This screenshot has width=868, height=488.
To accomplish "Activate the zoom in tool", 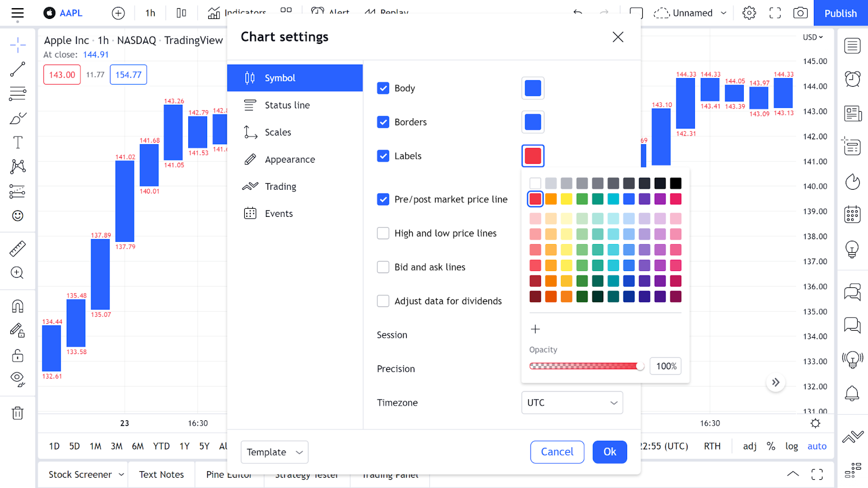I will click(17, 273).
